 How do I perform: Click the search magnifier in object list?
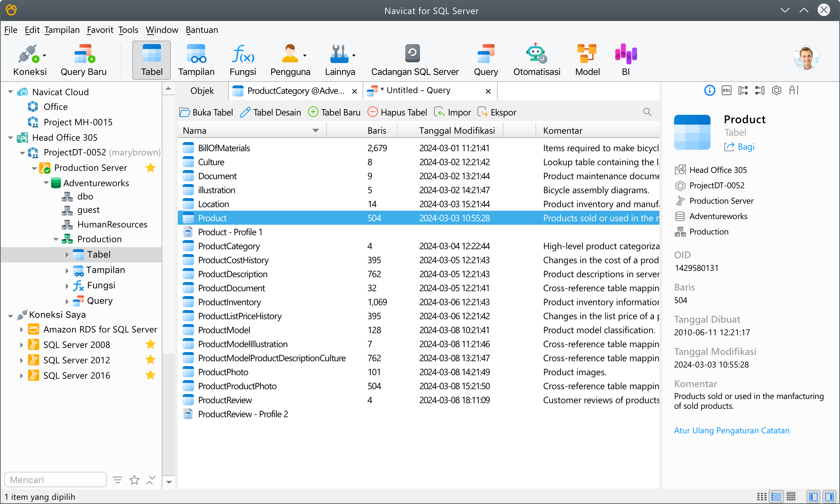pyautogui.click(x=647, y=112)
